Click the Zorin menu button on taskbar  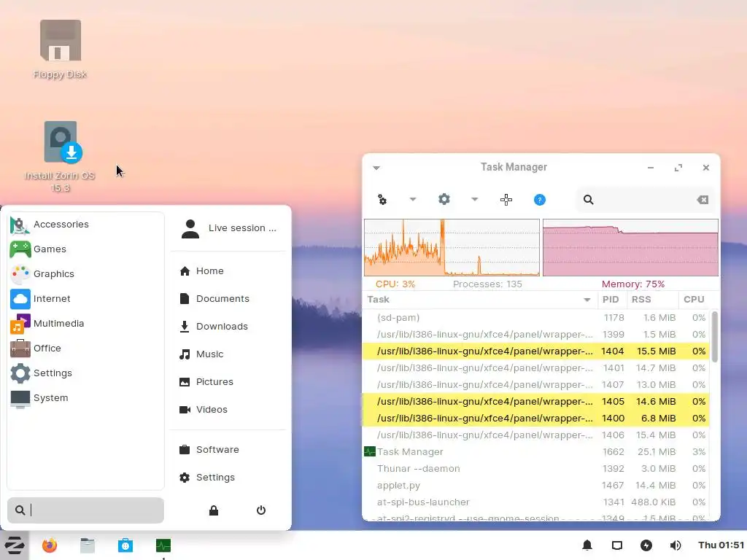pyautogui.click(x=15, y=545)
